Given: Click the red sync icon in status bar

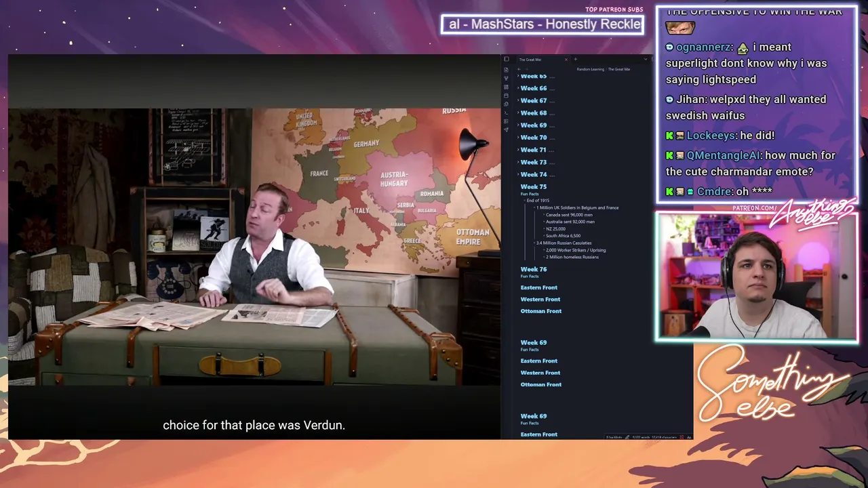Looking at the screenshot, I should 682,437.
